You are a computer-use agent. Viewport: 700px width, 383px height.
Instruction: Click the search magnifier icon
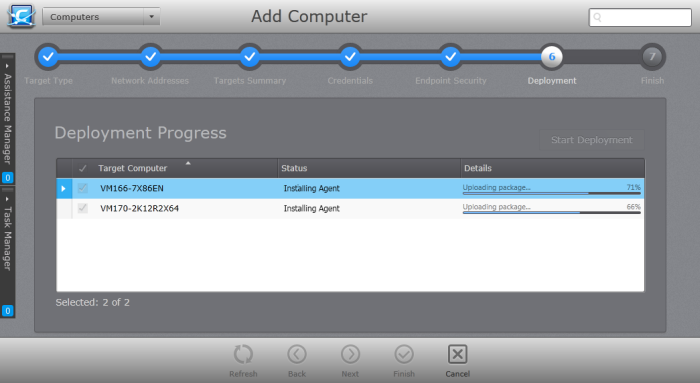(597, 17)
